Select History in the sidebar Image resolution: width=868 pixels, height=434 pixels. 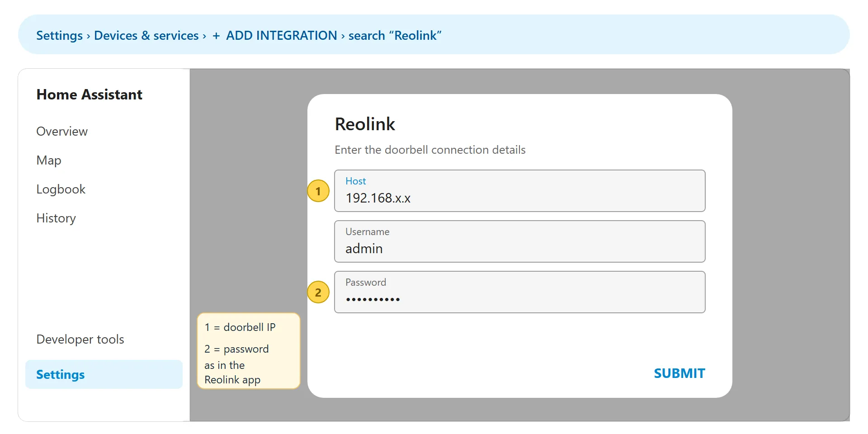point(56,218)
